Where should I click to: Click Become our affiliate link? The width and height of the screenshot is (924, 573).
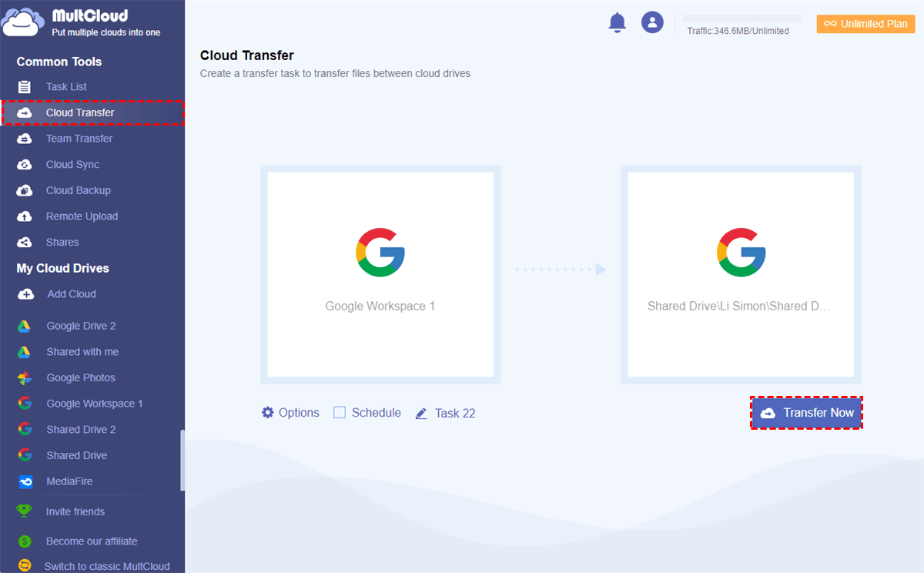pyautogui.click(x=92, y=541)
